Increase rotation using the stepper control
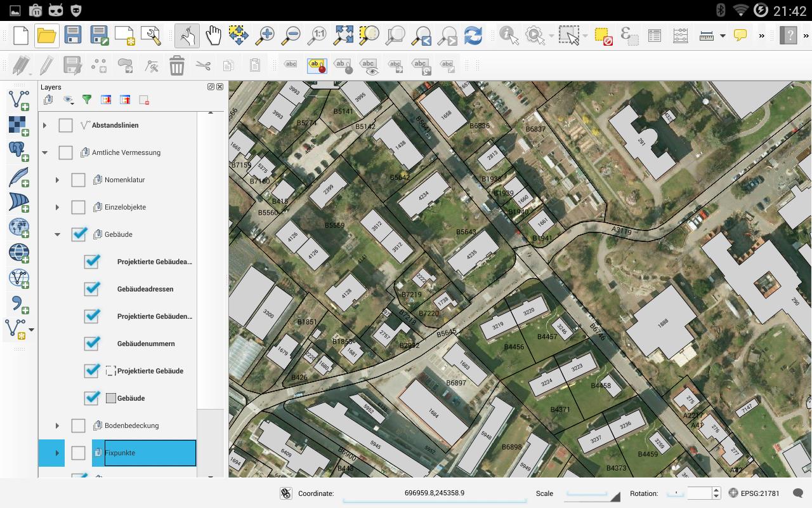Viewport: 812px width, 508px height. 717,490
